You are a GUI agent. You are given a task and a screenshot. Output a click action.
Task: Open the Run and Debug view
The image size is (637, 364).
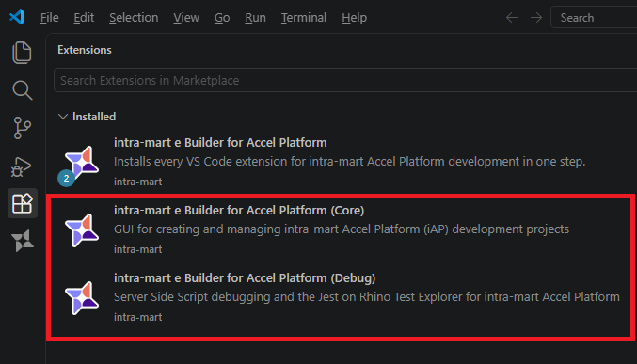point(22,166)
